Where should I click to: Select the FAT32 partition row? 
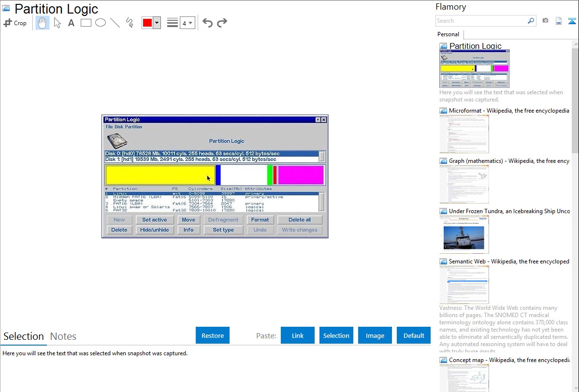[212, 210]
